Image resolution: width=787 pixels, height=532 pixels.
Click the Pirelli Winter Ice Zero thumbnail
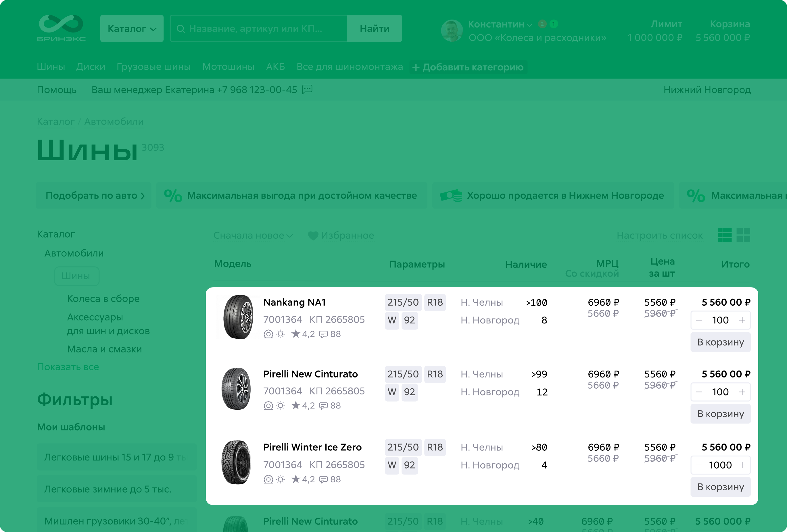click(x=236, y=462)
